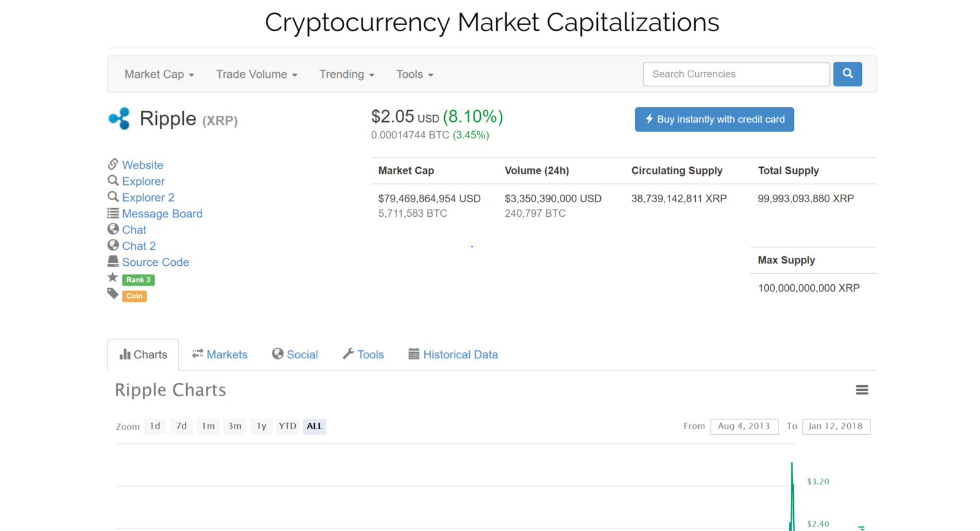
Task: Click the link icon beside Website
Action: coord(113,164)
